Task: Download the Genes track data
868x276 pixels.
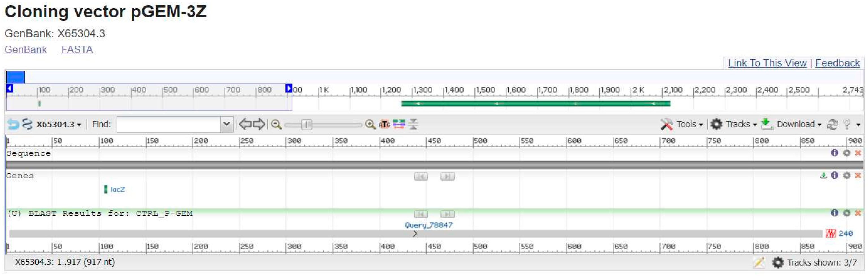Action: point(823,175)
